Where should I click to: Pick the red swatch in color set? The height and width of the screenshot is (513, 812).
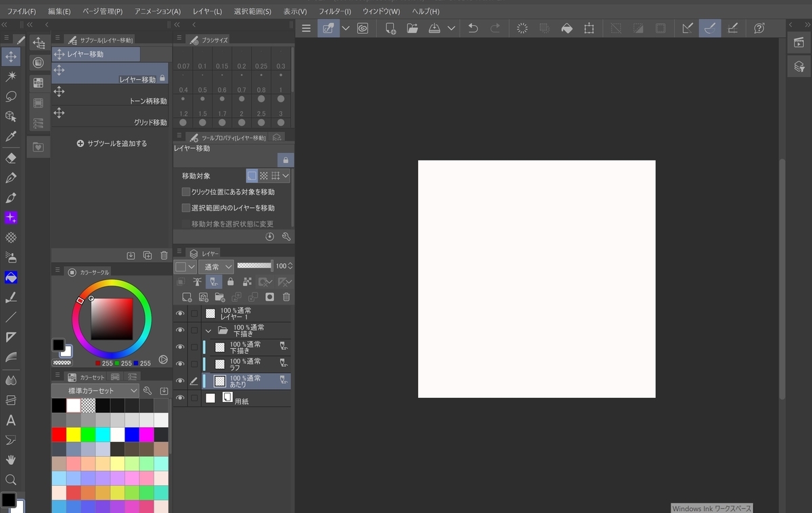click(x=60, y=434)
